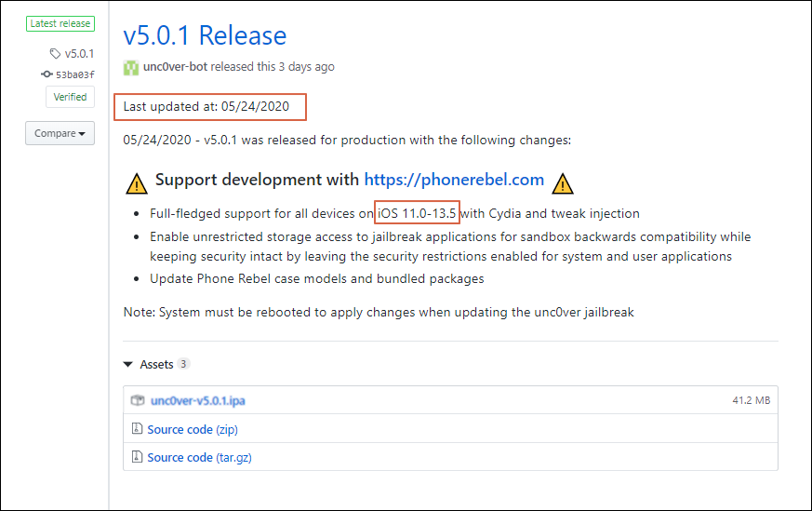Download unc0ver-v5.0.1.ipa
812x511 pixels.
198,400
